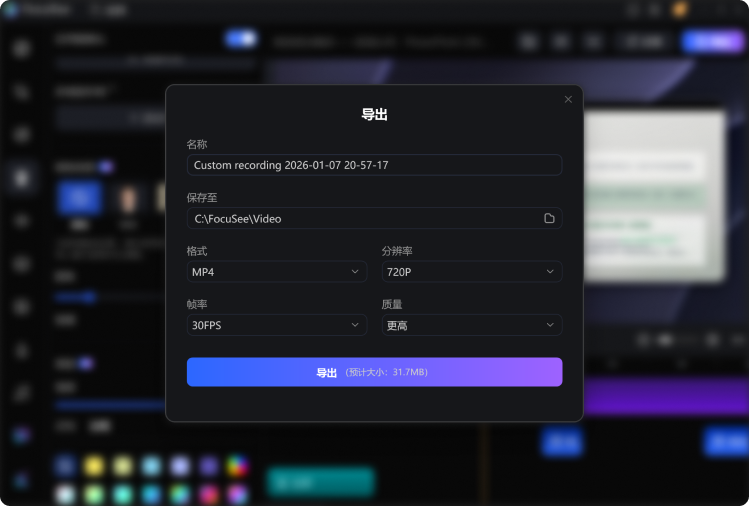Click the orange icon in the title bar

pyautogui.click(x=679, y=9)
